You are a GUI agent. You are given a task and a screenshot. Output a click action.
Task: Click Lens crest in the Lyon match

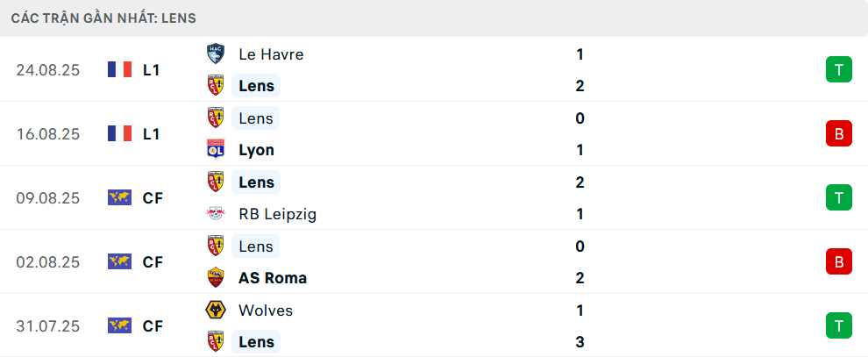click(x=215, y=118)
